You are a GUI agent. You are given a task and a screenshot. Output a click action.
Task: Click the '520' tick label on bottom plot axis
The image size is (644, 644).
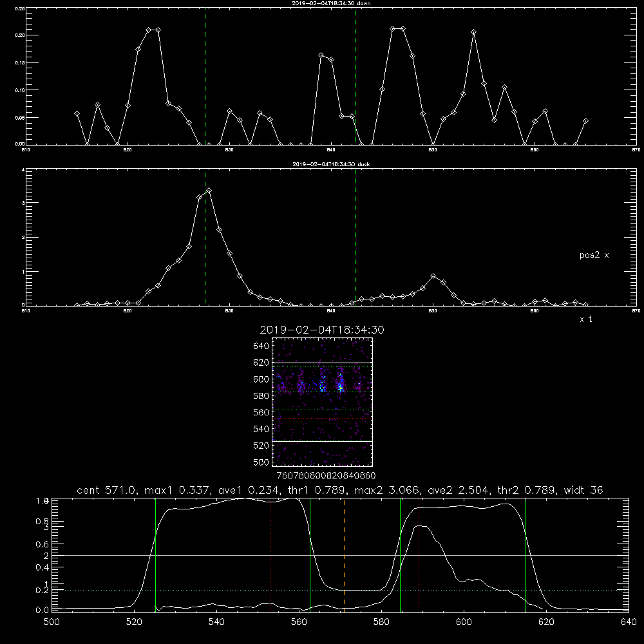click(x=134, y=622)
